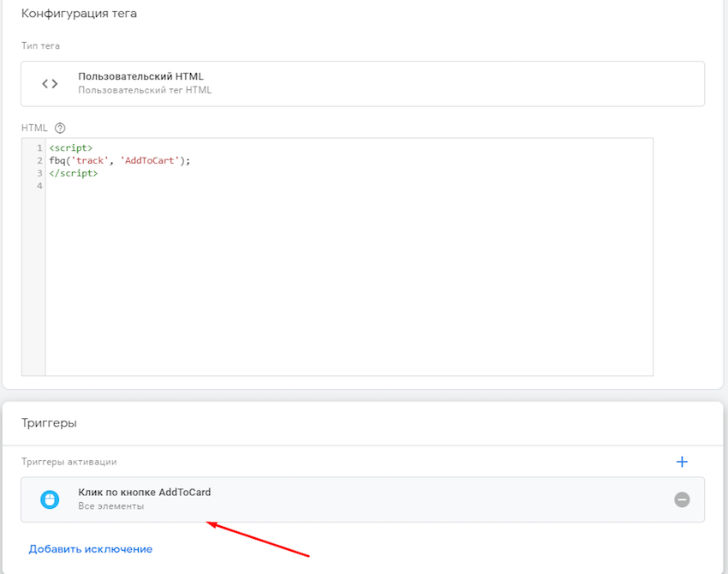Click the 'Триггеры' section heading
Viewport: 728px width, 574px height.
pyautogui.click(x=50, y=423)
